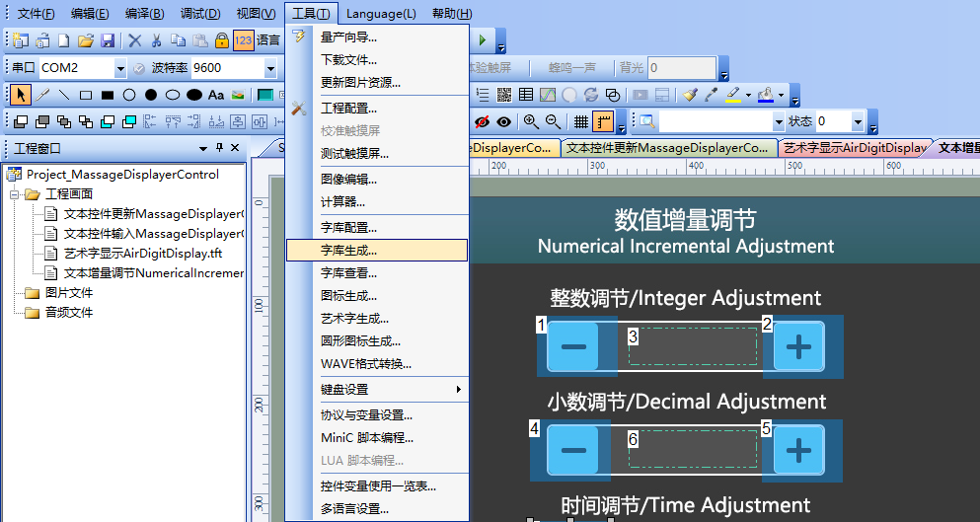This screenshot has width=980, height=522.
Task: Choose 工程配置... in the Tools menu
Action: (377, 109)
